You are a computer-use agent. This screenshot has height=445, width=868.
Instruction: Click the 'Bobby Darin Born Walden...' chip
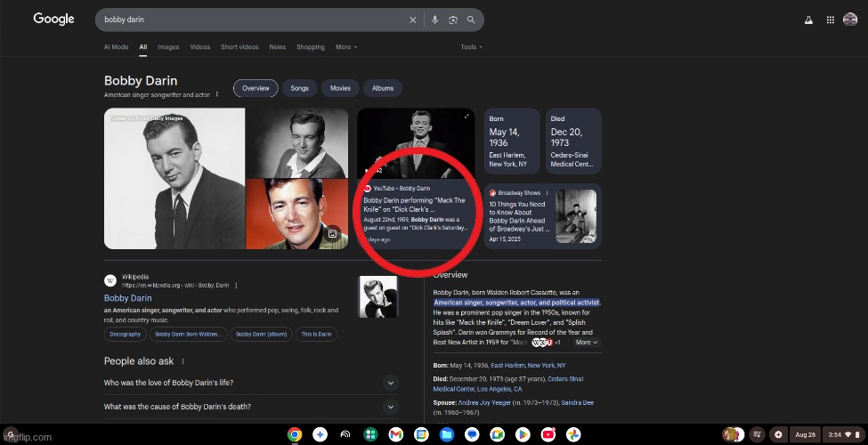(188, 335)
